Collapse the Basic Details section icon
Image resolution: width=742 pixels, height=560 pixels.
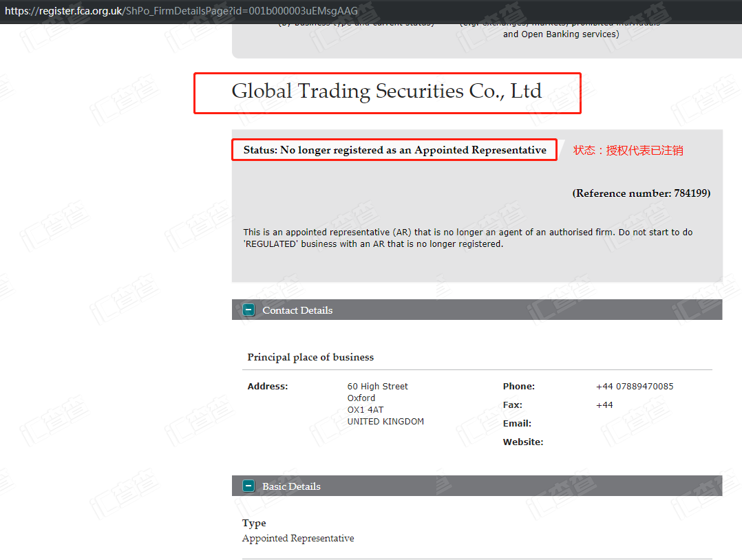coord(248,486)
